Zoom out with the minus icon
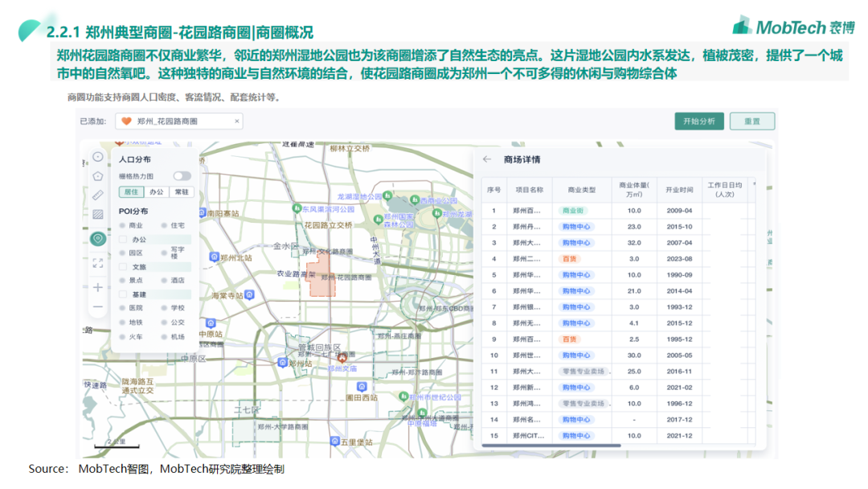This screenshot has width=868, height=489. tap(98, 306)
